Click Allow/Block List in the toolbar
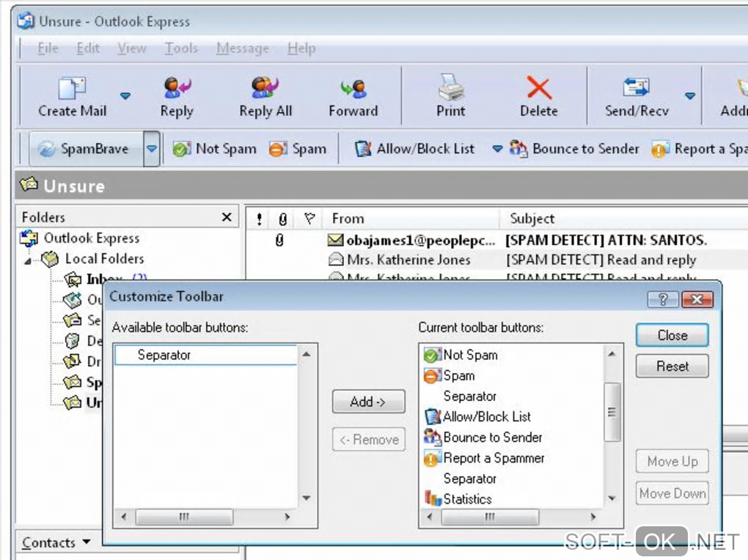The image size is (748, 560). click(x=414, y=149)
